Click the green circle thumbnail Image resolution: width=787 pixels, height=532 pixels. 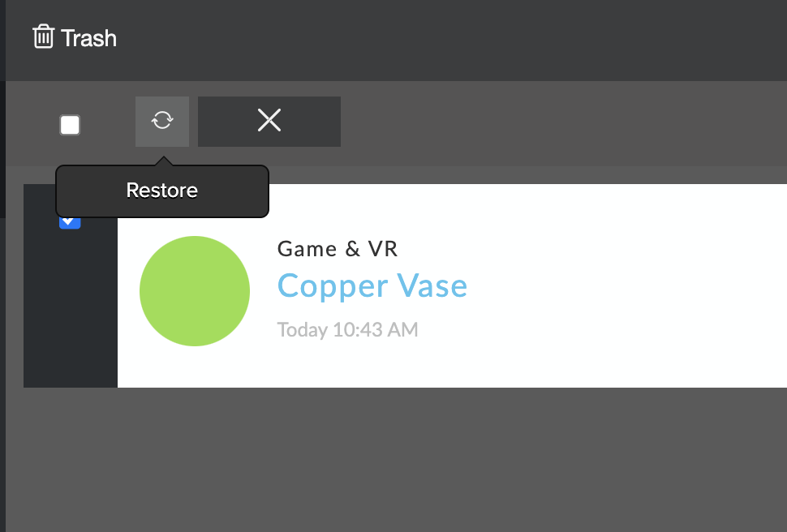pyautogui.click(x=195, y=291)
